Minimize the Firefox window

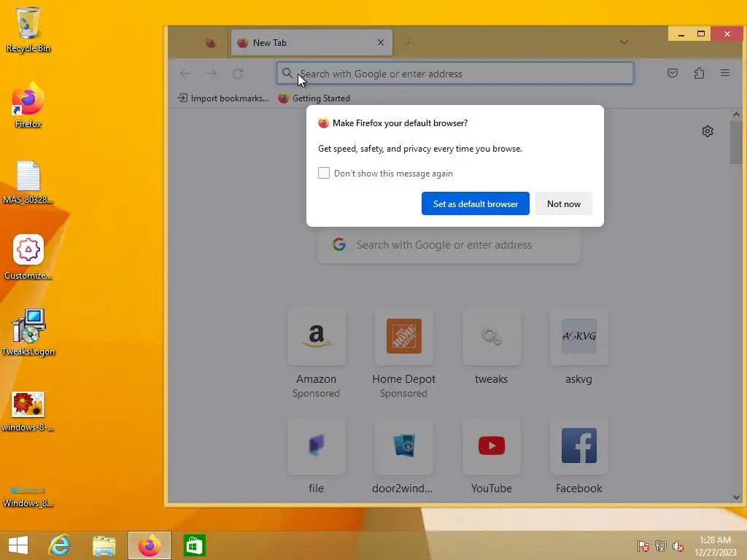681,34
